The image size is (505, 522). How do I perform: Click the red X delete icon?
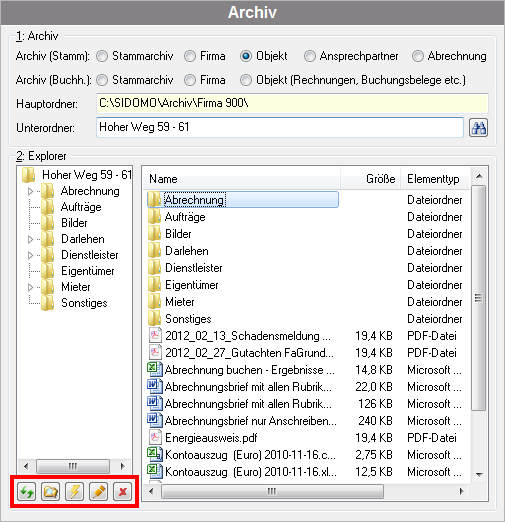pos(122,491)
